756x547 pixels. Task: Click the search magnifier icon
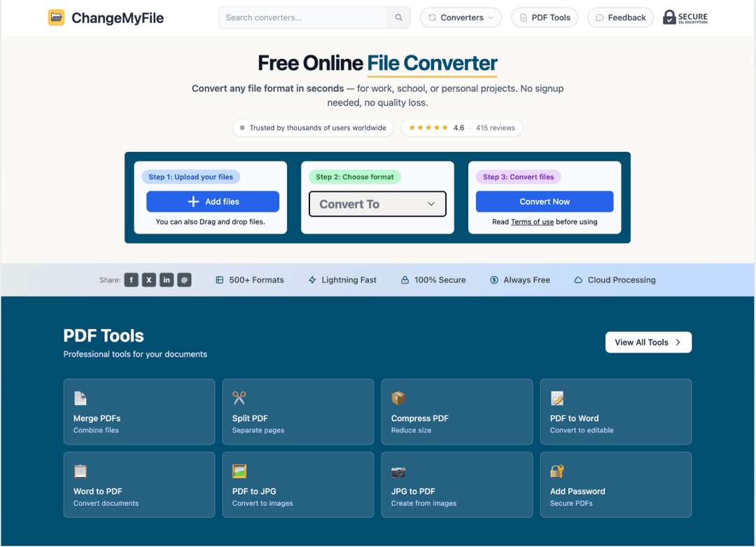tap(398, 17)
